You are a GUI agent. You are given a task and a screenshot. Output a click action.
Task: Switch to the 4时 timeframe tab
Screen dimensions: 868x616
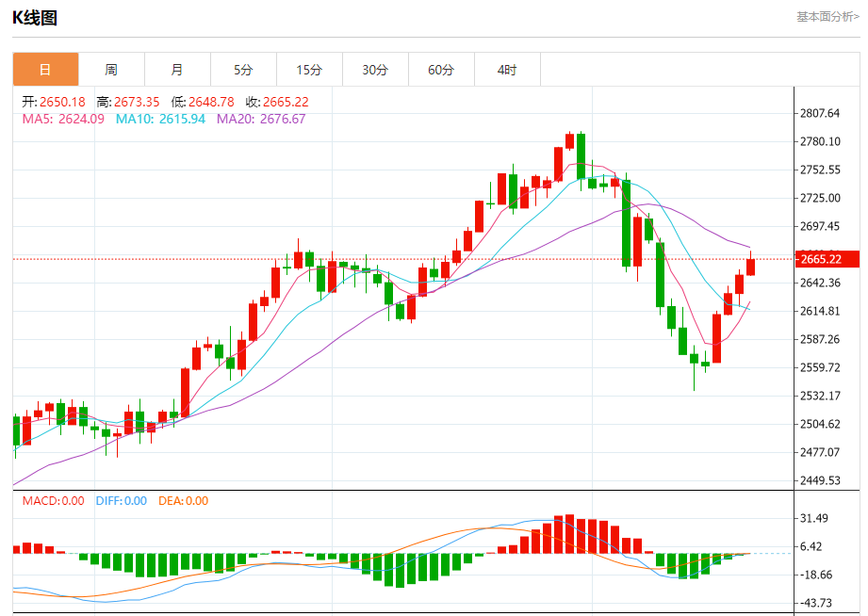pyautogui.click(x=507, y=70)
